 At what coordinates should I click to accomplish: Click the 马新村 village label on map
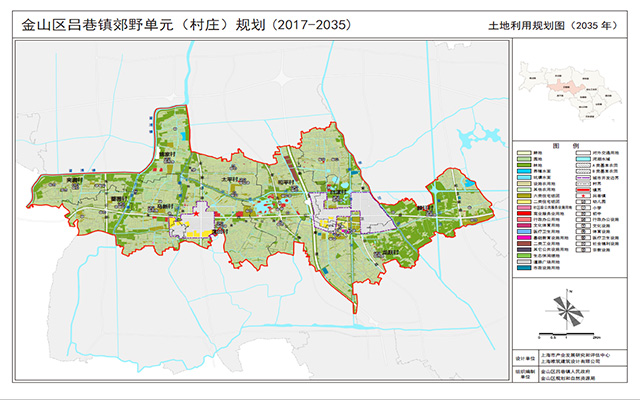165,206
